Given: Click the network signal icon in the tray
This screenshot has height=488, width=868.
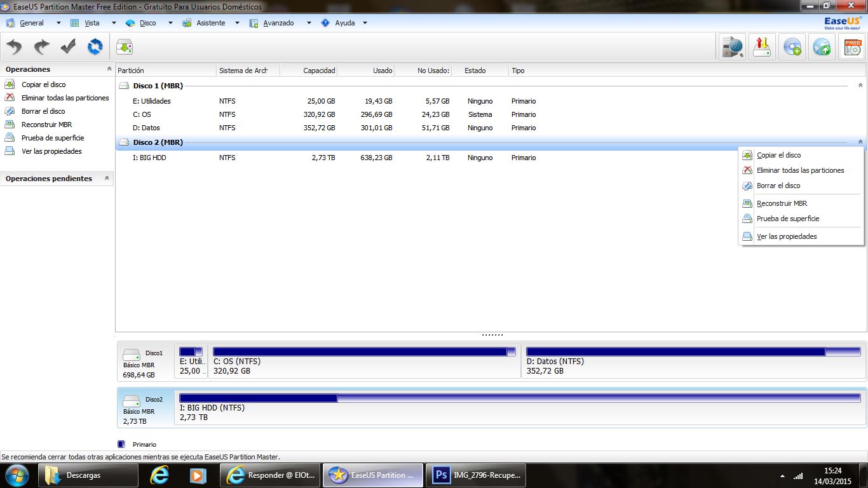Looking at the screenshot, I should pos(798,476).
